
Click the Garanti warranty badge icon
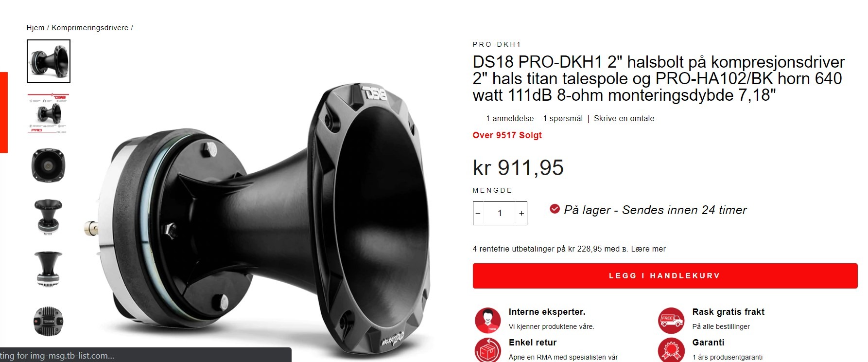671,349
